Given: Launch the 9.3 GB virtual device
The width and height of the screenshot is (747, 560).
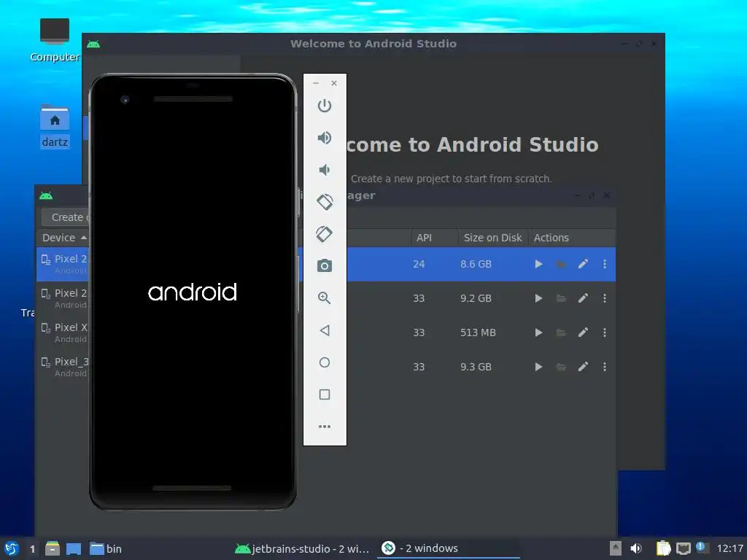Looking at the screenshot, I should 538,367.
